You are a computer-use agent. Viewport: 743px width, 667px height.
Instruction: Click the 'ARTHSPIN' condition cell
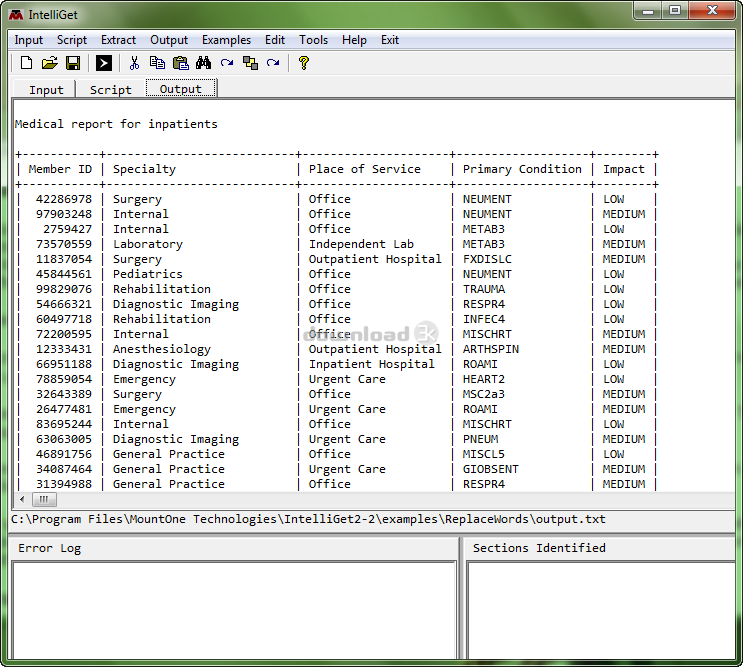click(490, 349)
